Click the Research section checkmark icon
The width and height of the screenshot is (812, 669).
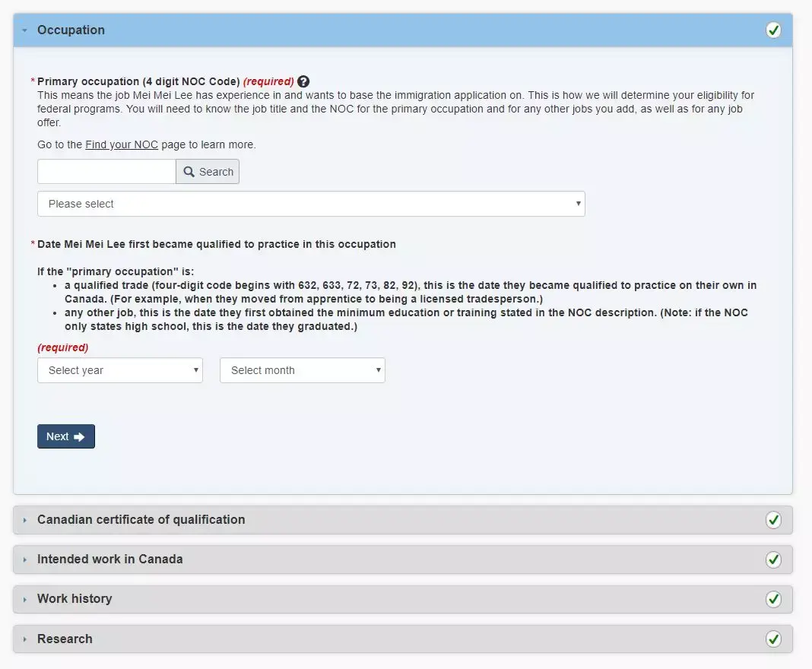tap(773, 639)
